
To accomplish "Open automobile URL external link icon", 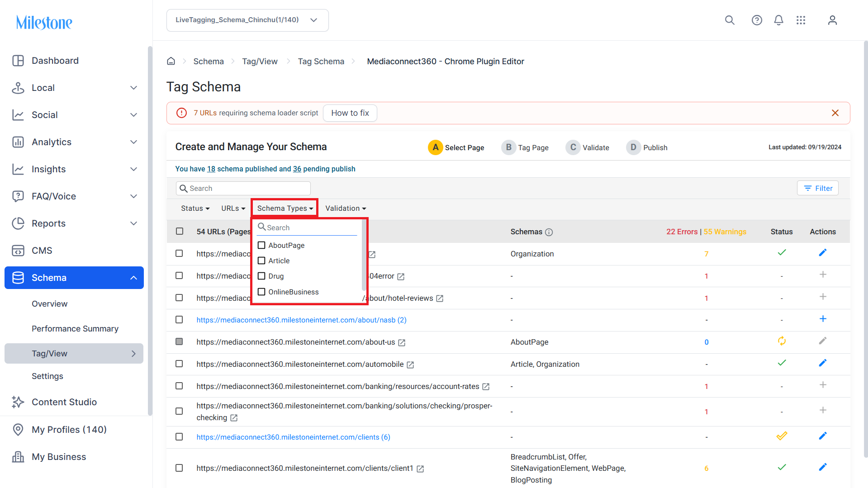I will 410,365.
